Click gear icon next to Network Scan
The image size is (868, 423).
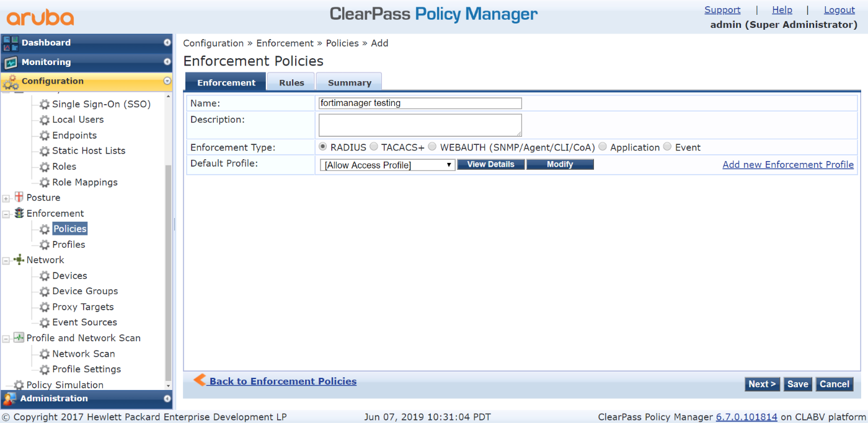click(x=45, y=354)
